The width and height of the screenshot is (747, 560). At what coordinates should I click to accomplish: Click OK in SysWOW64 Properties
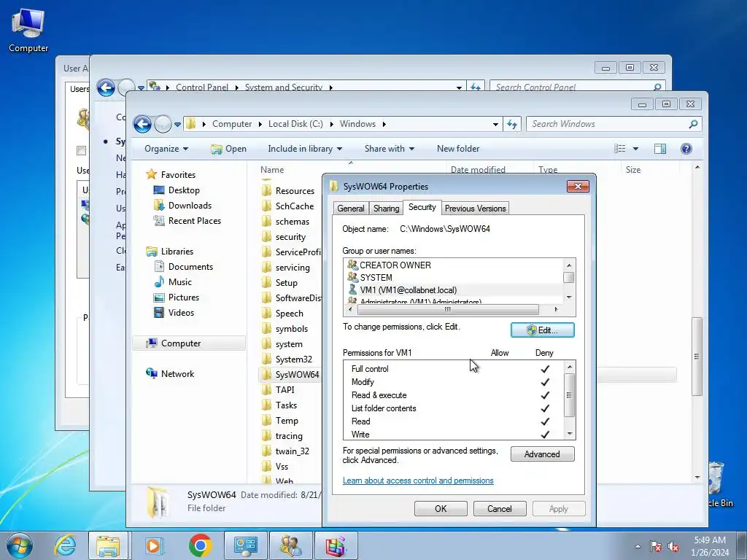click(x=441, y=508)
